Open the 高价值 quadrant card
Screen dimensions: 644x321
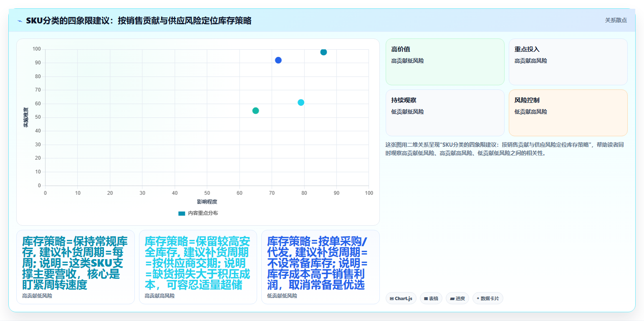point(445,62)
